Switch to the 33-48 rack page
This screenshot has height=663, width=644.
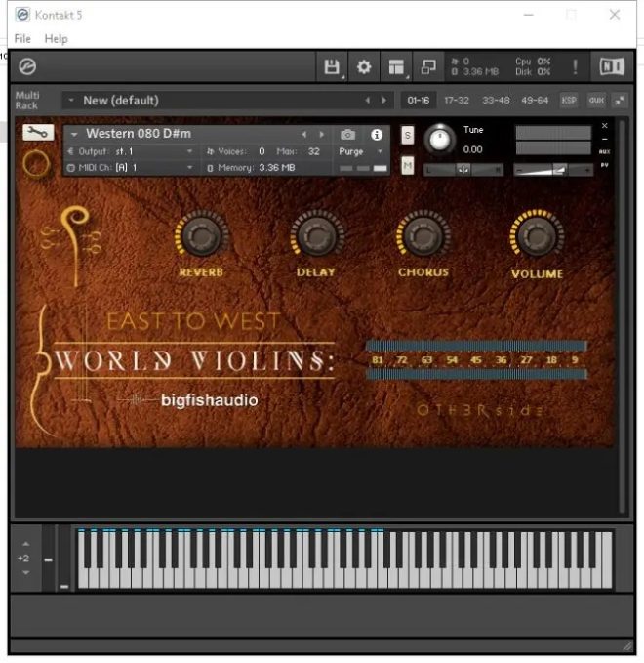coord(496,101)
